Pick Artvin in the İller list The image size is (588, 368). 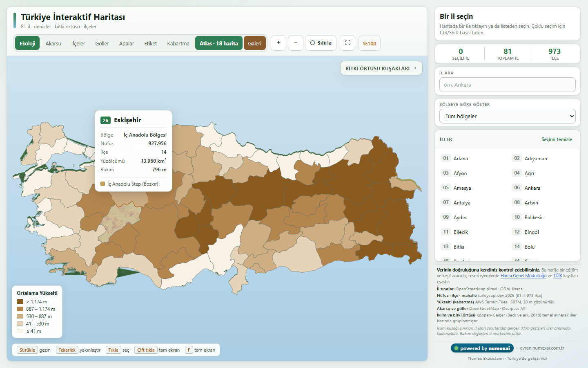pyautogui.click(x=543, y=202)
